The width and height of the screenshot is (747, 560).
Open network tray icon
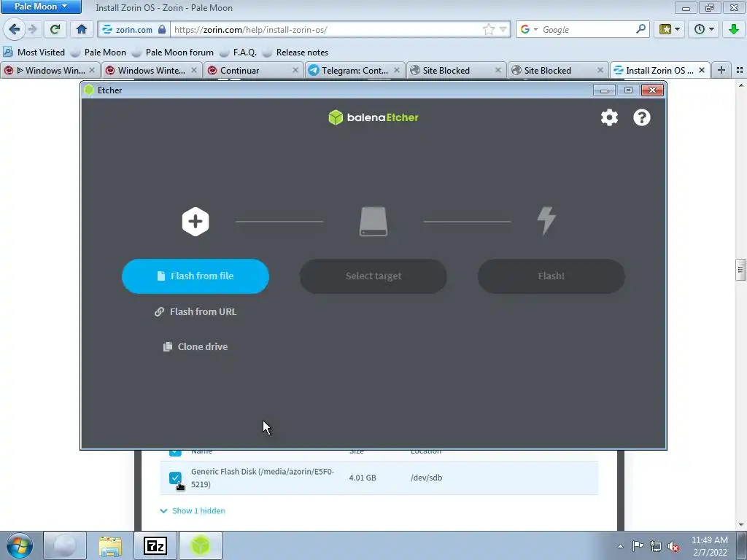656,546
